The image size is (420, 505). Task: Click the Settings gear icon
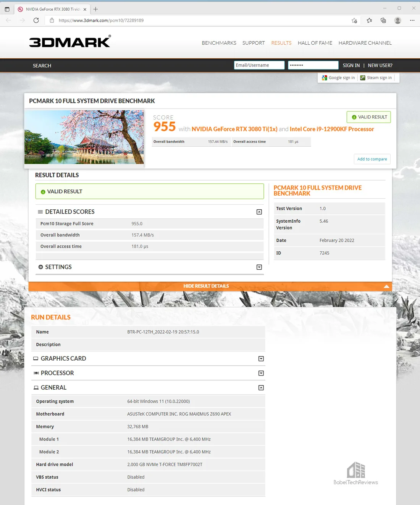click(x=40, y=267)
